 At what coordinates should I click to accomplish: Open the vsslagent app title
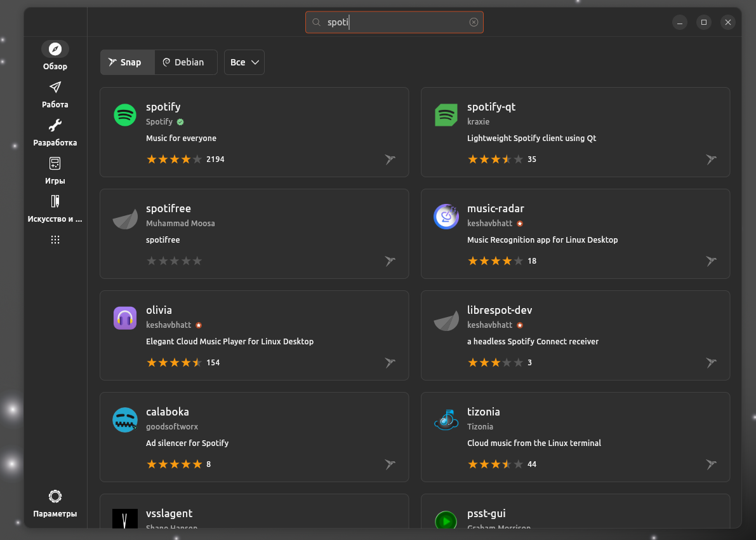169,513
